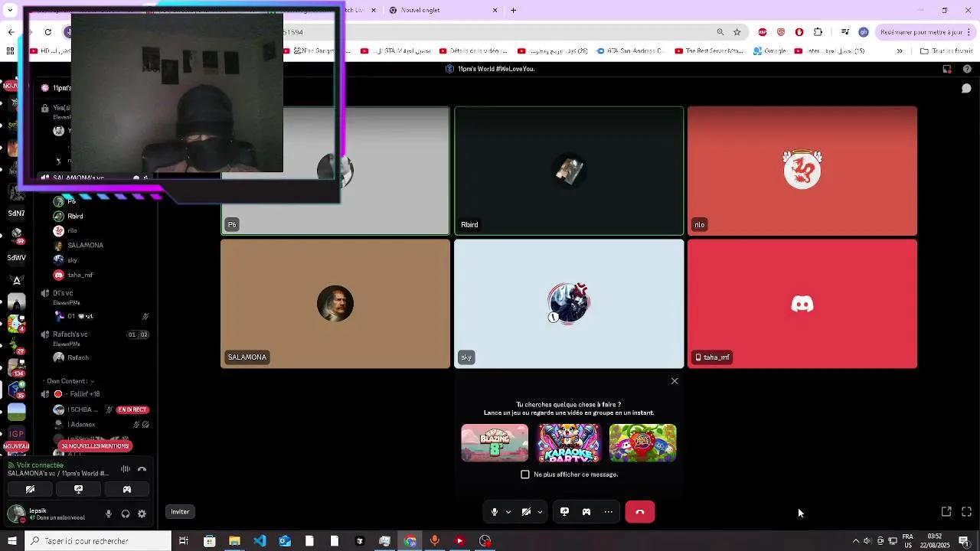
Task: Open Discord help question mark icon
Action: [x=966, y=69]
